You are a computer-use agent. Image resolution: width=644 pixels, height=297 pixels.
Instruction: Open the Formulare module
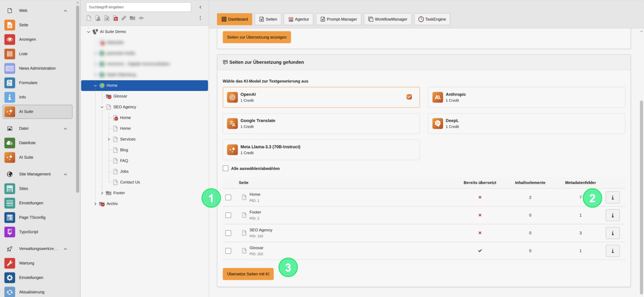(37, 83)
